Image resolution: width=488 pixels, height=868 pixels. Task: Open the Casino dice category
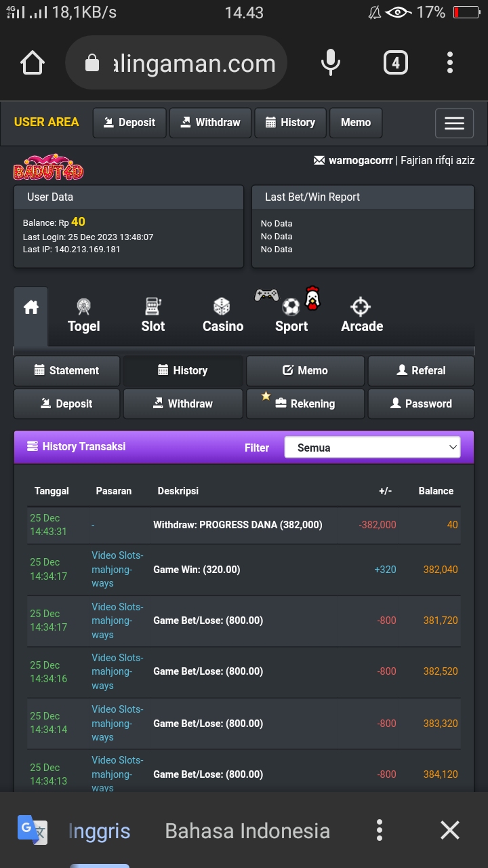pos(222,316)
